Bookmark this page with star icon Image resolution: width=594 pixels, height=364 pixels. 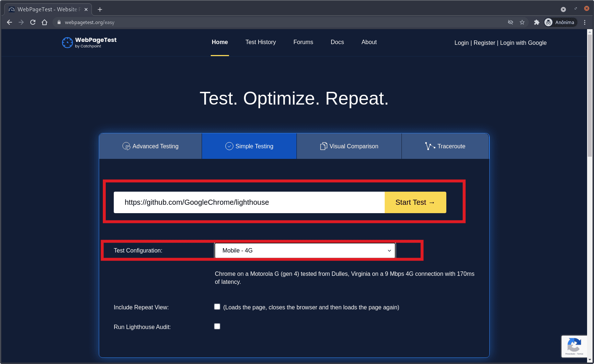coord(522,22)
